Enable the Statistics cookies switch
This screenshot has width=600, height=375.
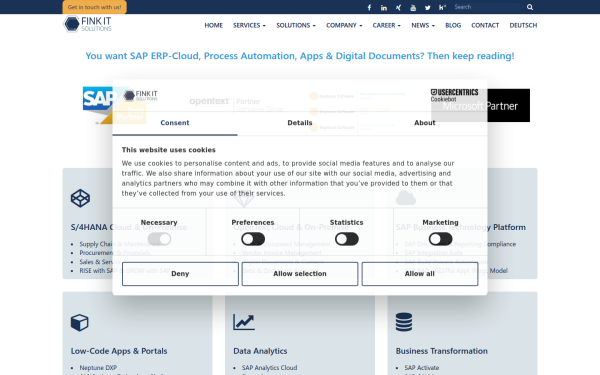pyautogui.click(x=347, y=239)
